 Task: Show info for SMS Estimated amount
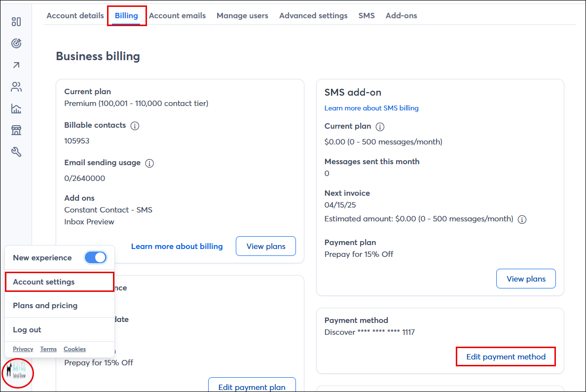coord(522,219)
